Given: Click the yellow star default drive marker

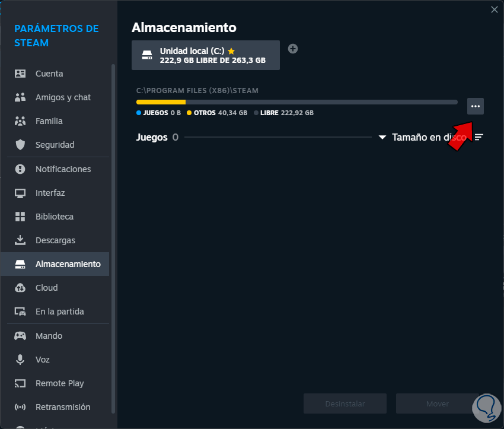Looking at the screenshot, I should pyautogui.click(x=231, y=51).
